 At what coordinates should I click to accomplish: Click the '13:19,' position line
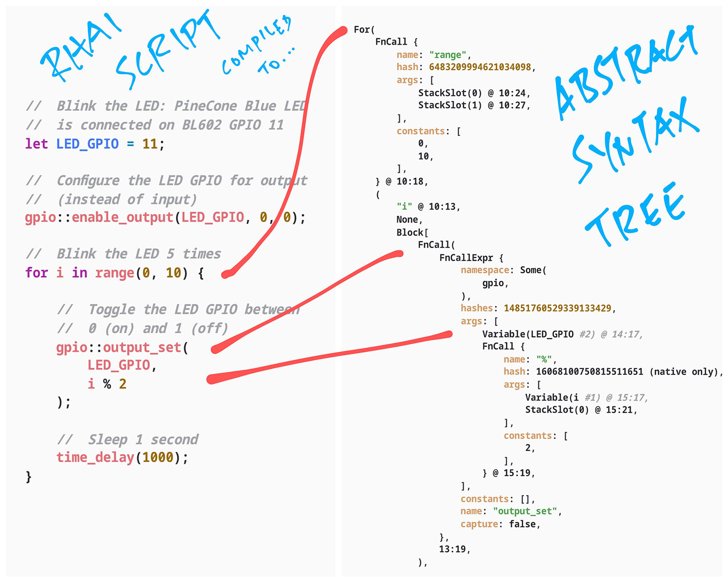click(455, 550)
